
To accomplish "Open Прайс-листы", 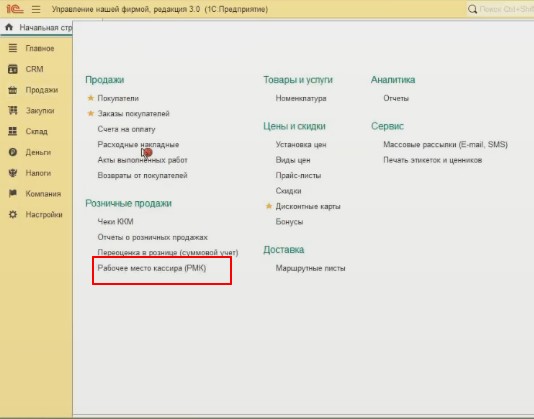I will click(298, 175).
